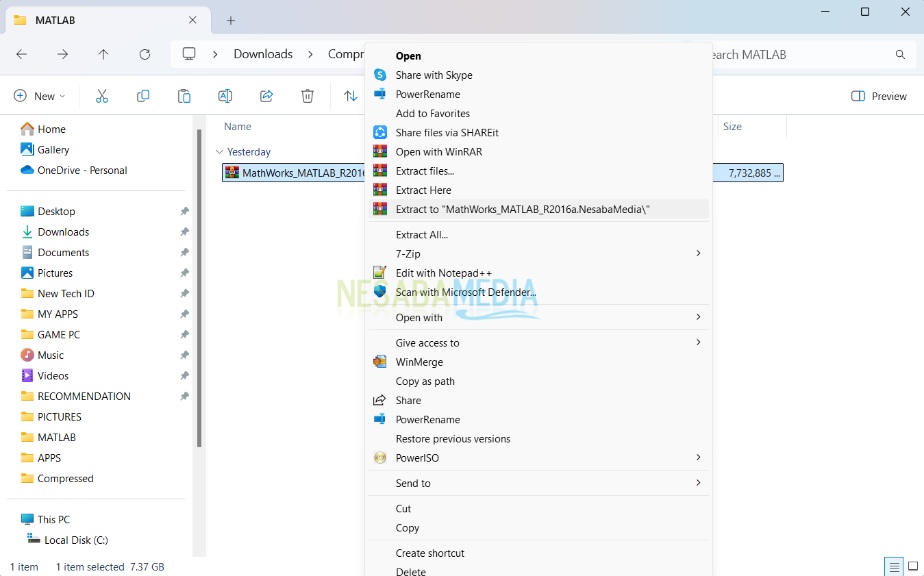Open a new tab with plus button
This screenshot has height=576, width=924.
click(231, 21)
